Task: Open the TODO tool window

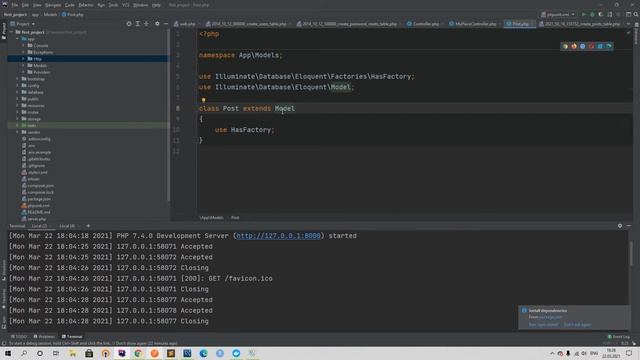Action: click(19, 337)
